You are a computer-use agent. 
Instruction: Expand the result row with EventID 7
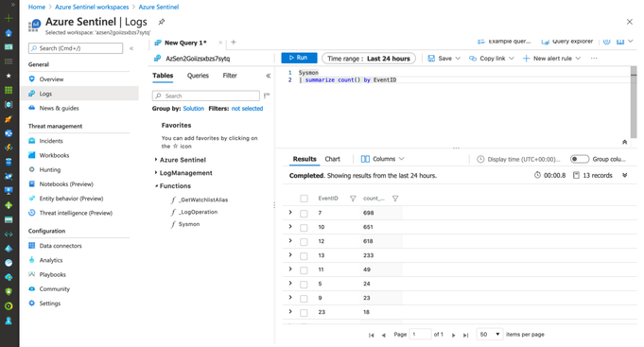pyautogui.click(x=290, y=213)
